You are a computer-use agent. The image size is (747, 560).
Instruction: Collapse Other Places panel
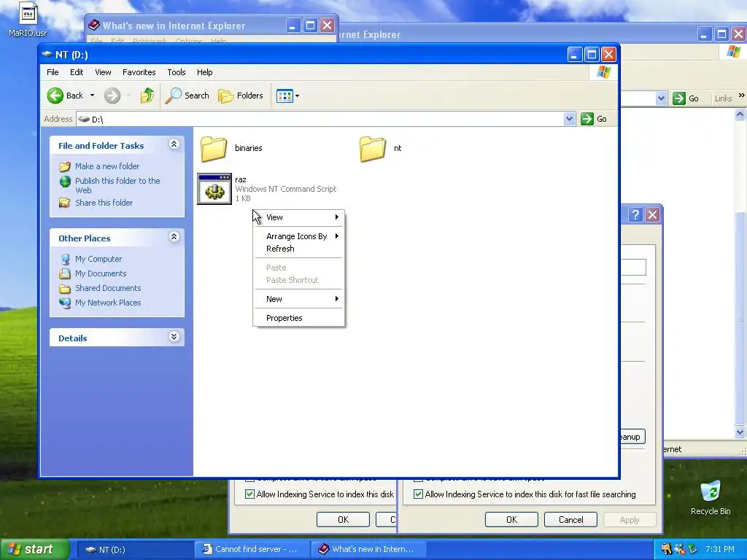(174, 237)
